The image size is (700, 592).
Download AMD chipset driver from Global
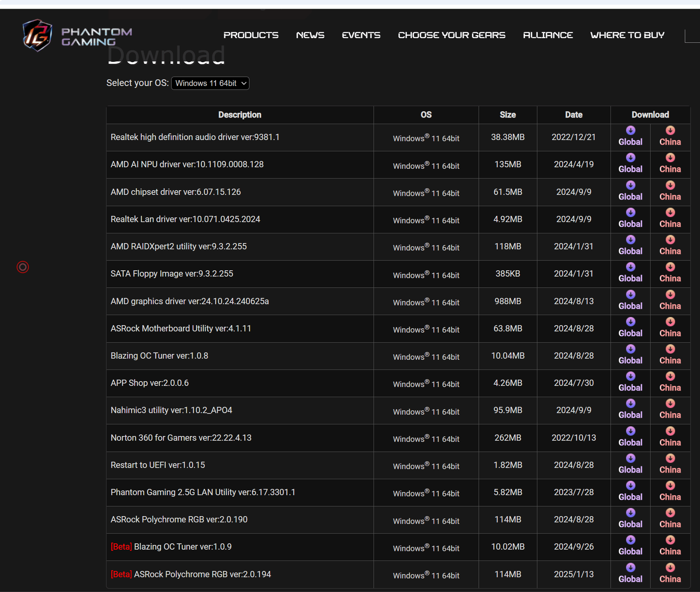(630, 191)
